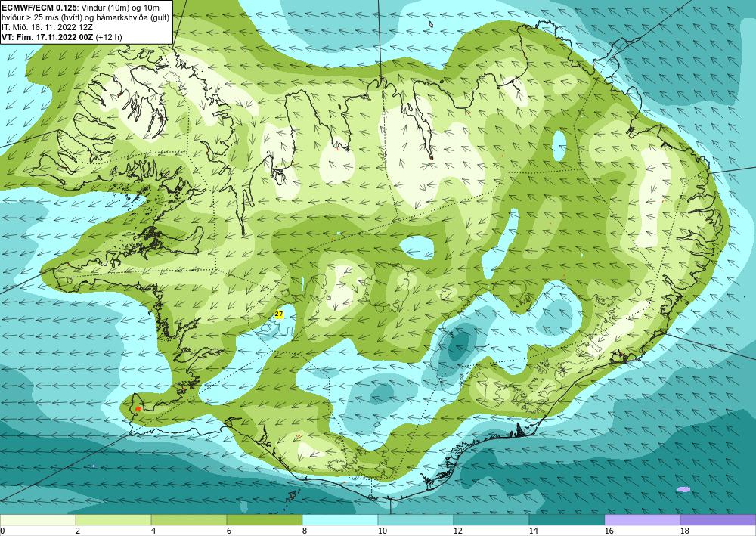Click the legend scale label '2'

[x=78, y=531]
